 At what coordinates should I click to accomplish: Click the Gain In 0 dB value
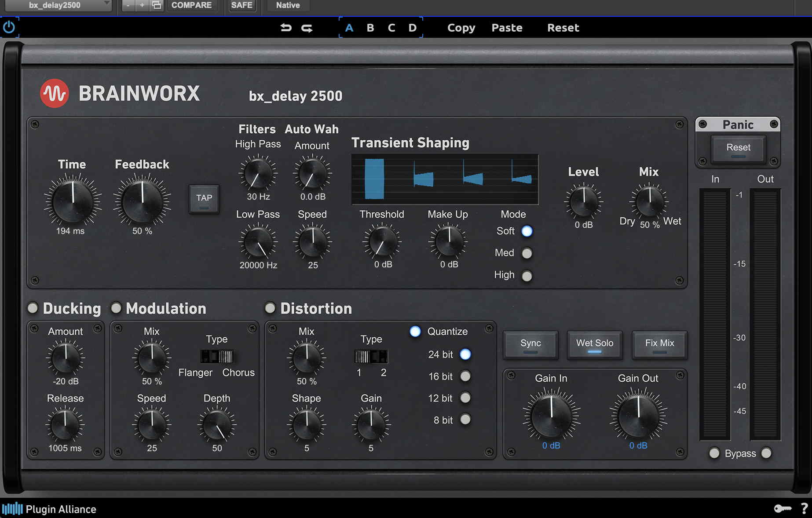551,446
